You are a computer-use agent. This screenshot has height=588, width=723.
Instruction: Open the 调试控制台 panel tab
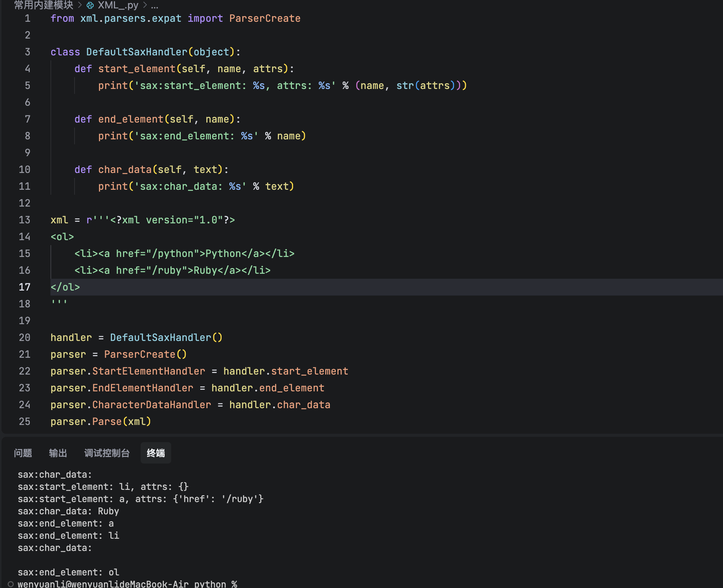(107, 453)
